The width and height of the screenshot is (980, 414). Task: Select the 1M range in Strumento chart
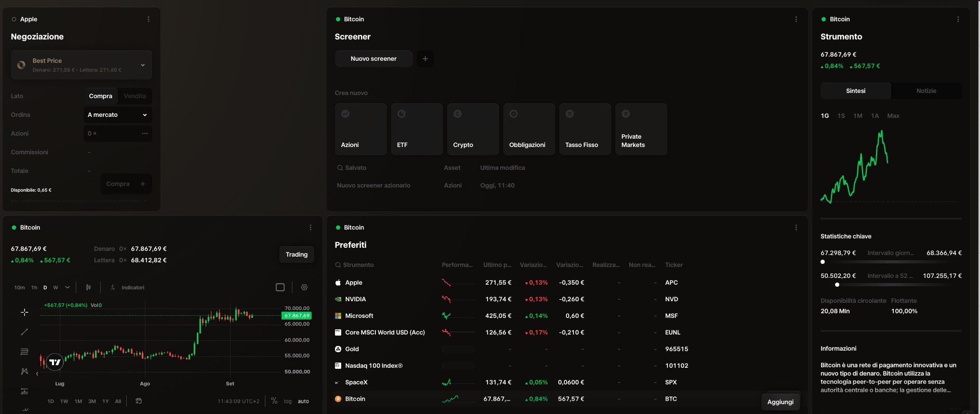(x=858, y=116)
